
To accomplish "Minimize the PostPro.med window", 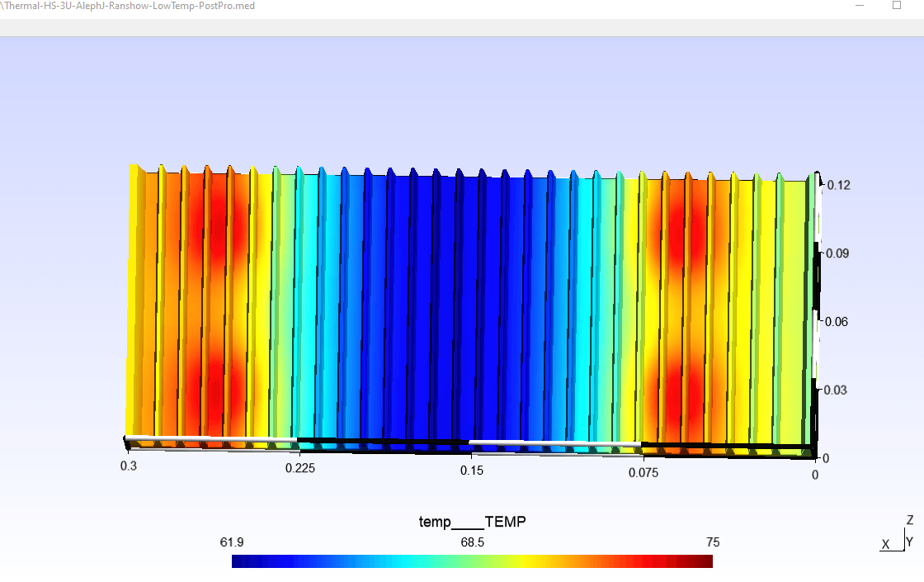I will (859, 5).
